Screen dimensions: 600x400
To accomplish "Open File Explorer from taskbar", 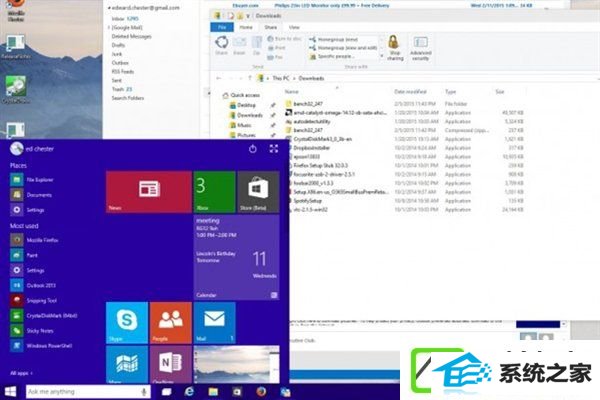I will click(x=213, y=392).
